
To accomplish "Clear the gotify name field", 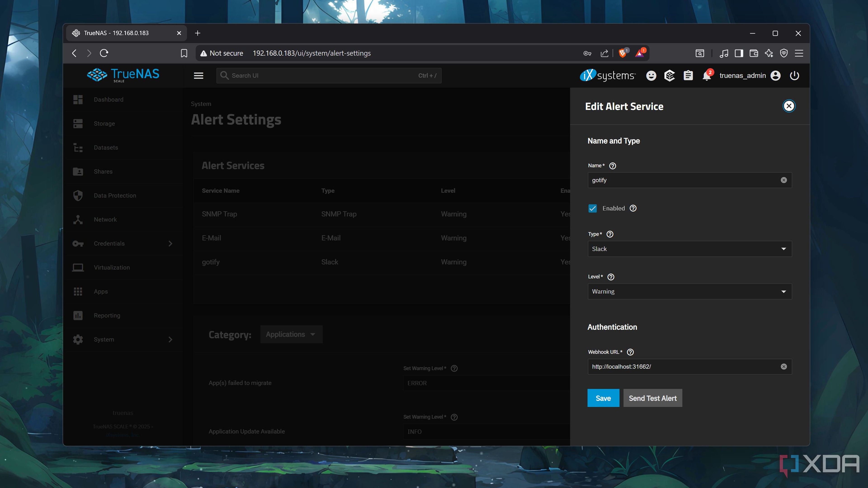I will click(783, 180).
